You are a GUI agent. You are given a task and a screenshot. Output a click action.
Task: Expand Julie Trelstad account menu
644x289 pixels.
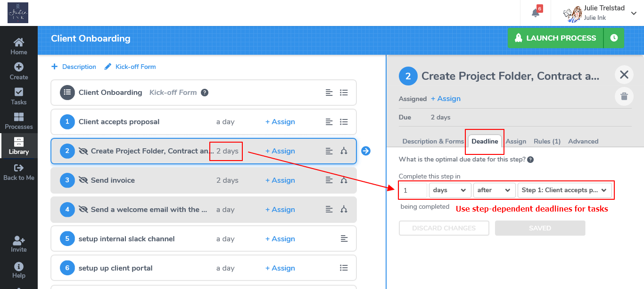[634, 13]
